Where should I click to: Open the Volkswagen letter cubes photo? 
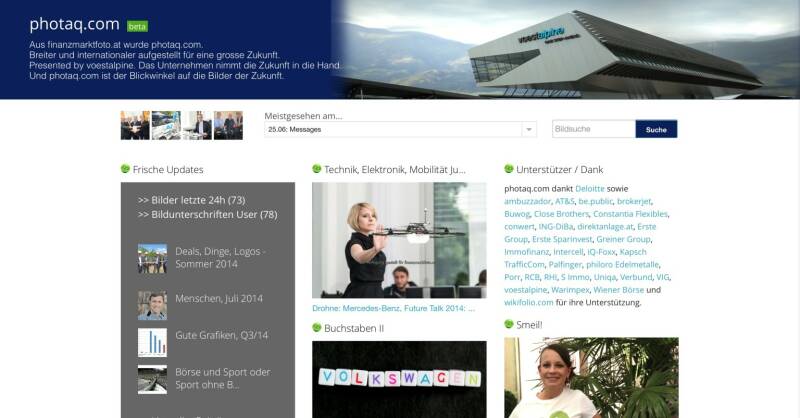(x=399, y=379)
